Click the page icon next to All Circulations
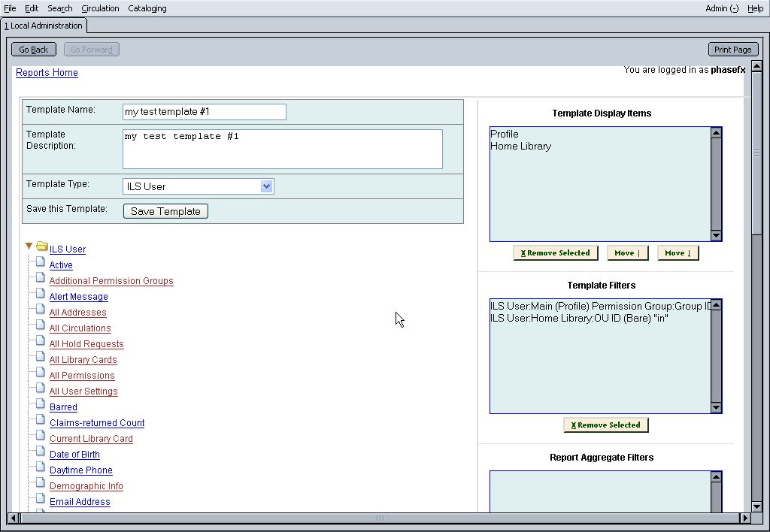770x532 pixels. [x=41, y=327]
